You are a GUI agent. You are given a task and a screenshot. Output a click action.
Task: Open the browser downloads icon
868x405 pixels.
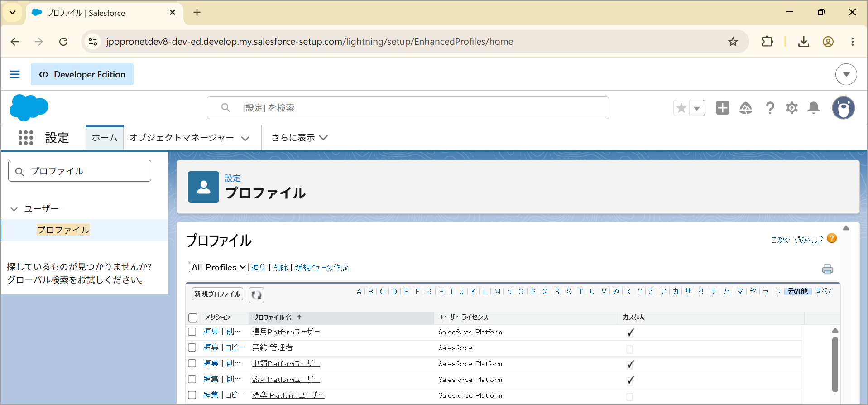tap(804, 42)
